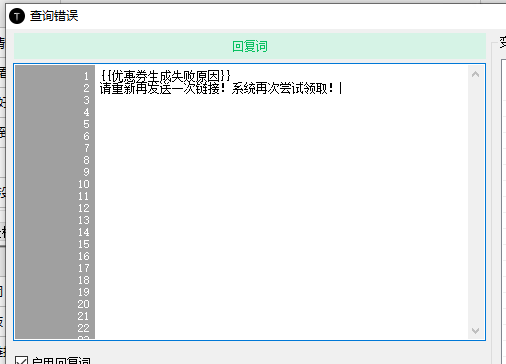Click the phrase 系统再次尝试领取 in line 2
Viewport: 506px width, 364px height.
pyautogui.click(x=279, y=89)
